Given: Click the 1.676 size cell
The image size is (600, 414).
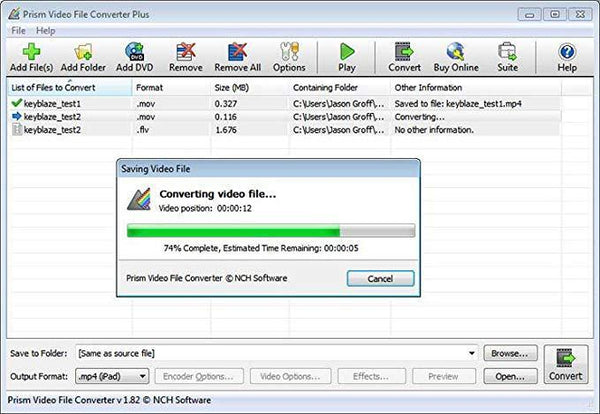Looking at the screenshot, I should (226, 130).
